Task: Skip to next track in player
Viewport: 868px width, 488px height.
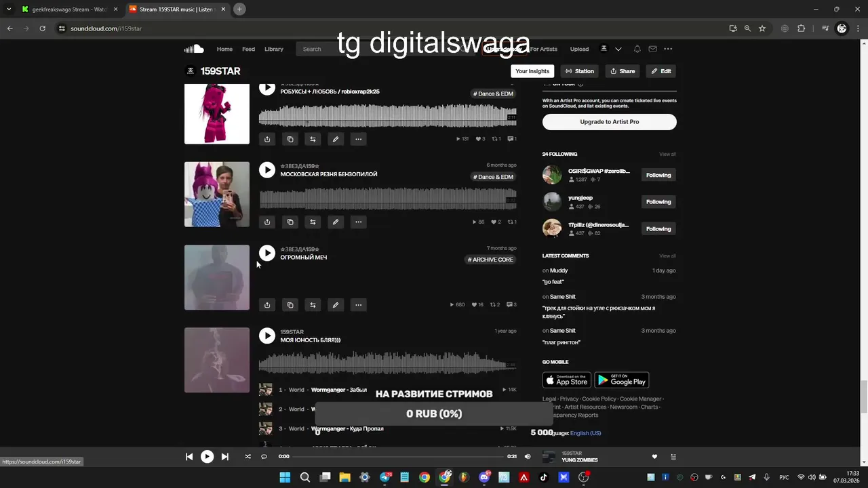Action: (225, 457)
